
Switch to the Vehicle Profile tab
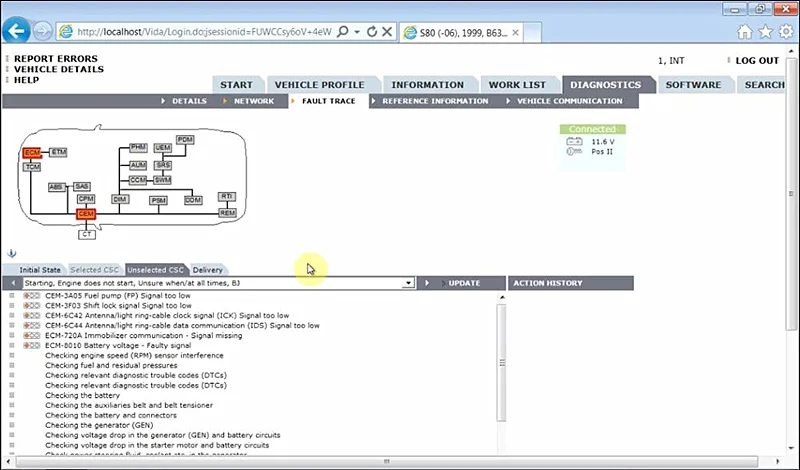pyautogui.click(x=320, y=85)
